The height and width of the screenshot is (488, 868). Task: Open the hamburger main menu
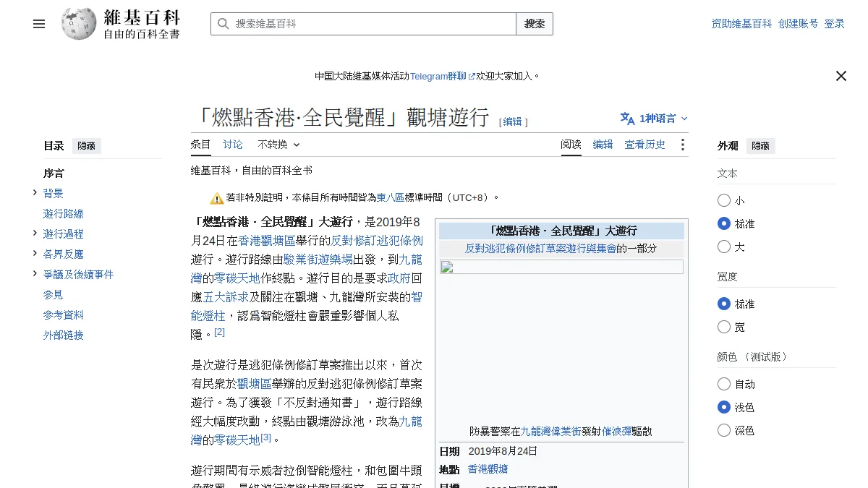click(39, 24)
